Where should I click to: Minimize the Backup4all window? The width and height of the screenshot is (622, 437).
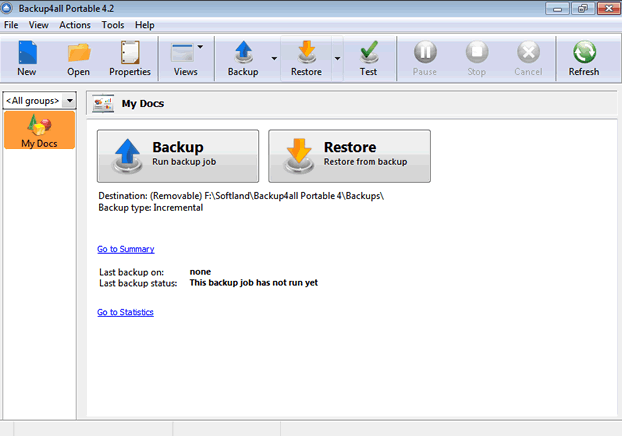(557, 8)
